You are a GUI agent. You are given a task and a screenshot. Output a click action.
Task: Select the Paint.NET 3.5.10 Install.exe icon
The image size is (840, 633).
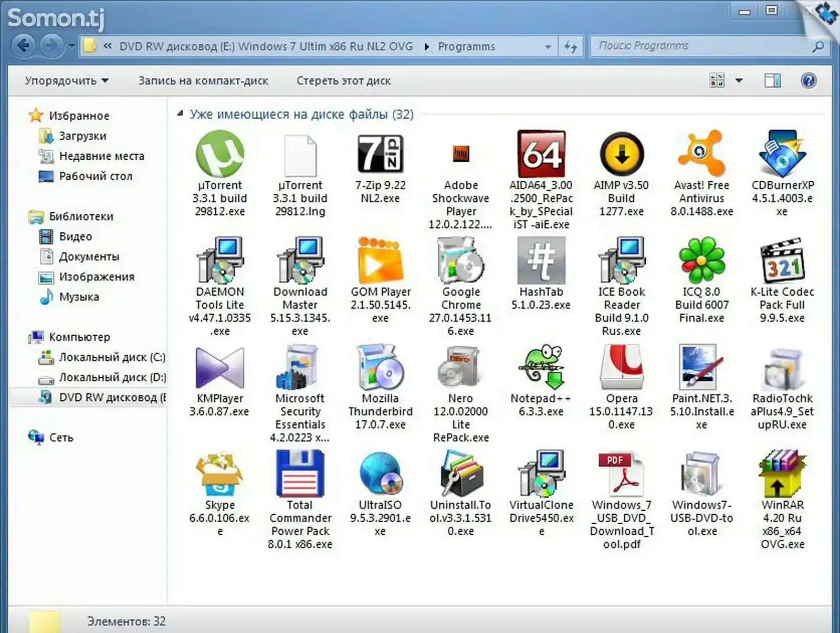tap(702, 367)
